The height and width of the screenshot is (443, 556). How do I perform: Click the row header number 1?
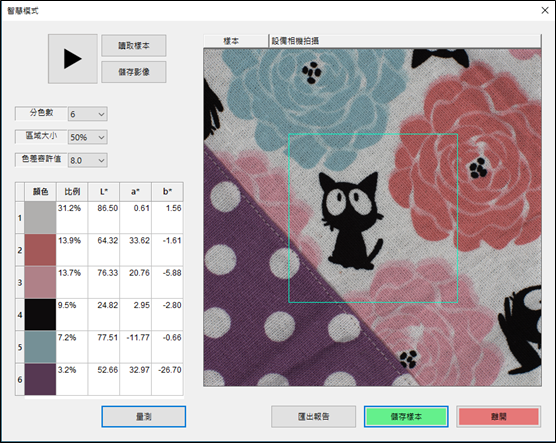pos(20,217)
